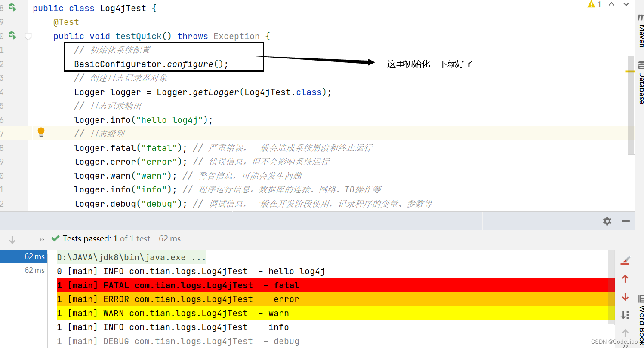Image resolution: width=644 pixels, height=348 pixels.
Task: Run the testQuick method via its gutter icon
Action: [12, 36]
